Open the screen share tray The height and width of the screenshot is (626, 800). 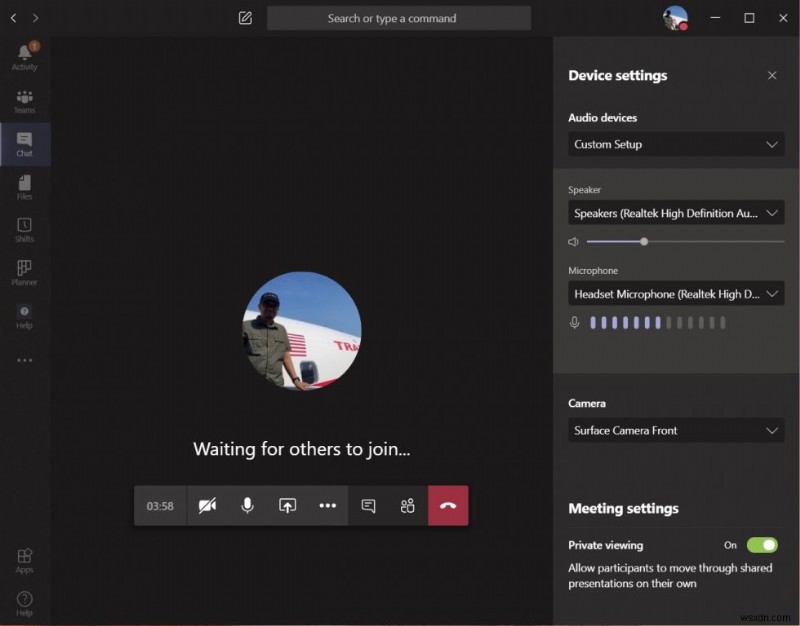[x=287, y=505]
